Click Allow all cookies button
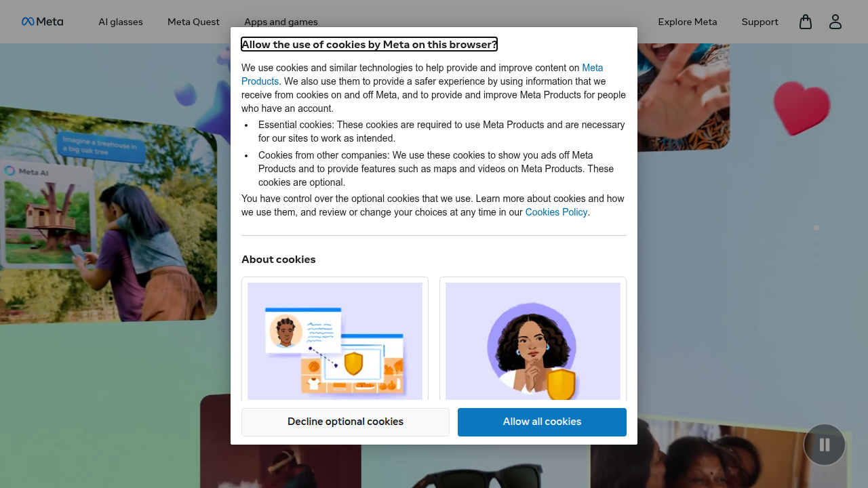The height and width of the screenshot is (488, 868). click(x=542, y=422)
